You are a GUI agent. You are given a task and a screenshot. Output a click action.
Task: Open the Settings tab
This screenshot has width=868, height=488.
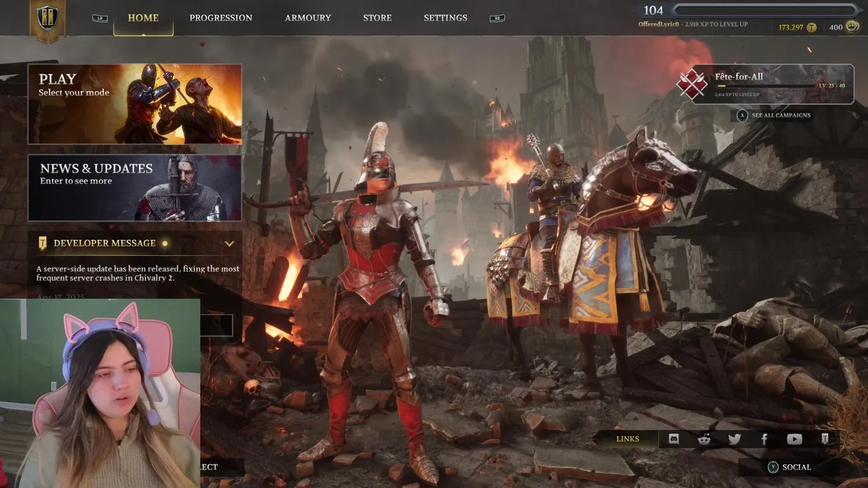tap(446, 18)
